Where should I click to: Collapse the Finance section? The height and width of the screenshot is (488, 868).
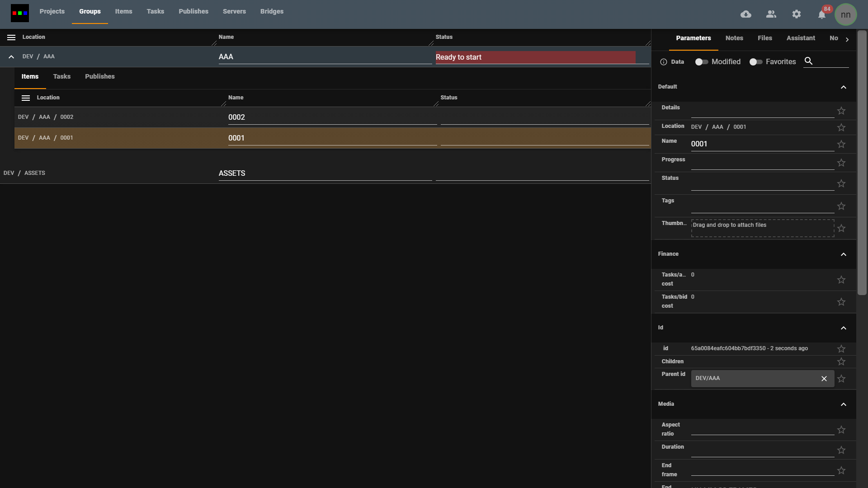tap(844, 254)
